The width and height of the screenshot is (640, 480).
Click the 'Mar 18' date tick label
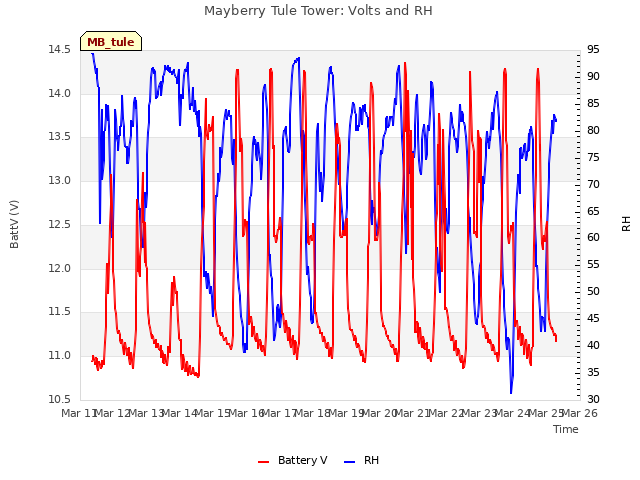point(313,413)
